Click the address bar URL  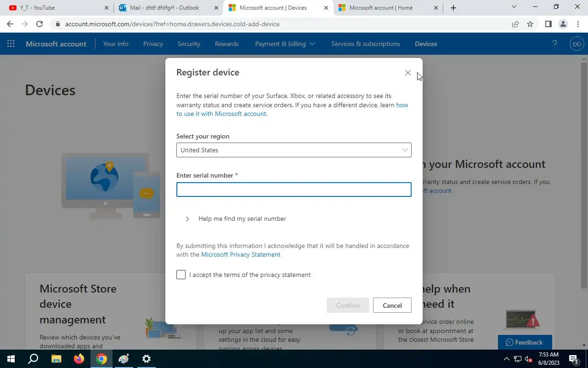click(172, 24)
